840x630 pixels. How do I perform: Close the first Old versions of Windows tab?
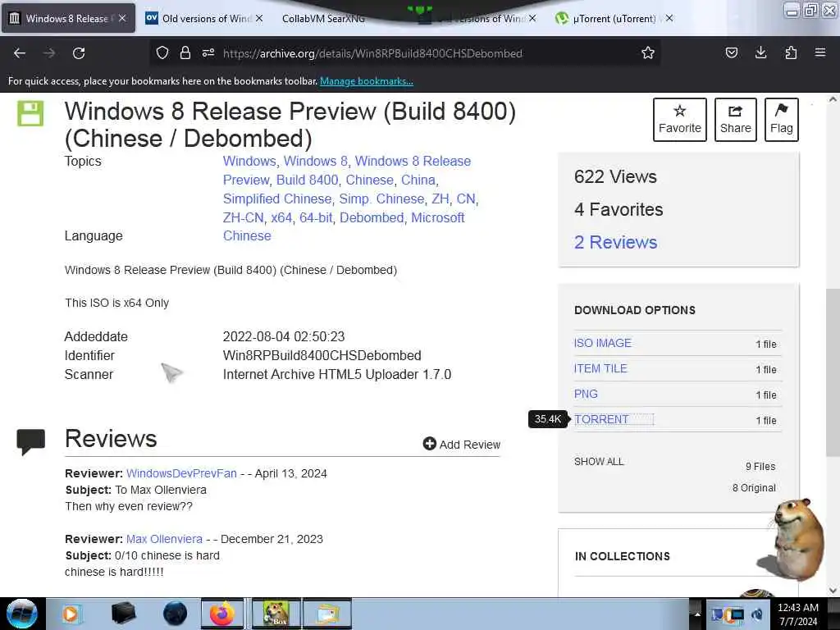point(259,18)
